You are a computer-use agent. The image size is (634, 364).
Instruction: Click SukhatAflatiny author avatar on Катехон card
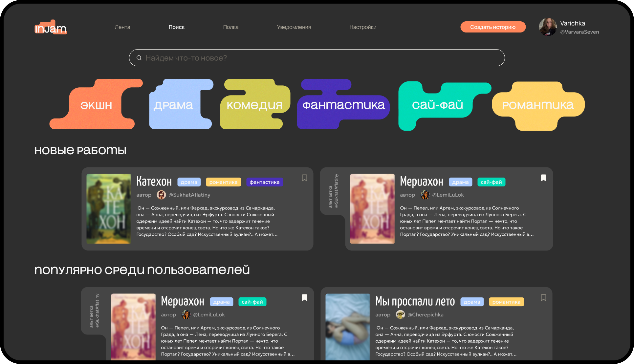(x=161, y=195)
